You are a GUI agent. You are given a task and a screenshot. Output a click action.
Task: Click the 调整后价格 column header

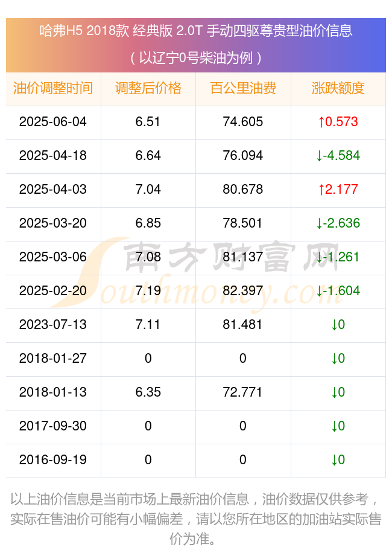click(x=148, y=89)
